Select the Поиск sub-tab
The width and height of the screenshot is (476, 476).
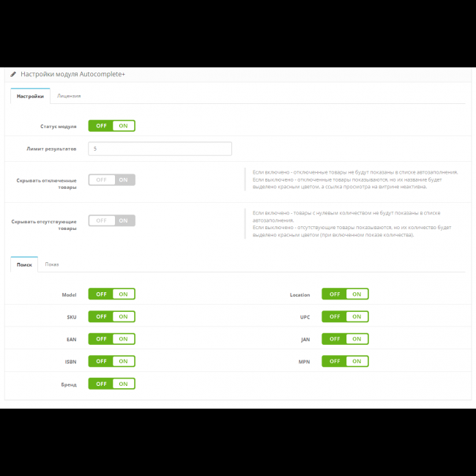click(24, 264)
